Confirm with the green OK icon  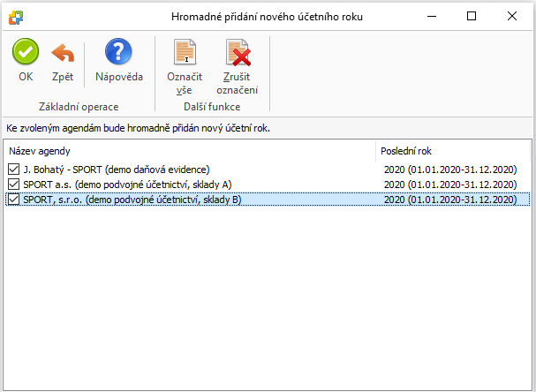coord(26,51)
